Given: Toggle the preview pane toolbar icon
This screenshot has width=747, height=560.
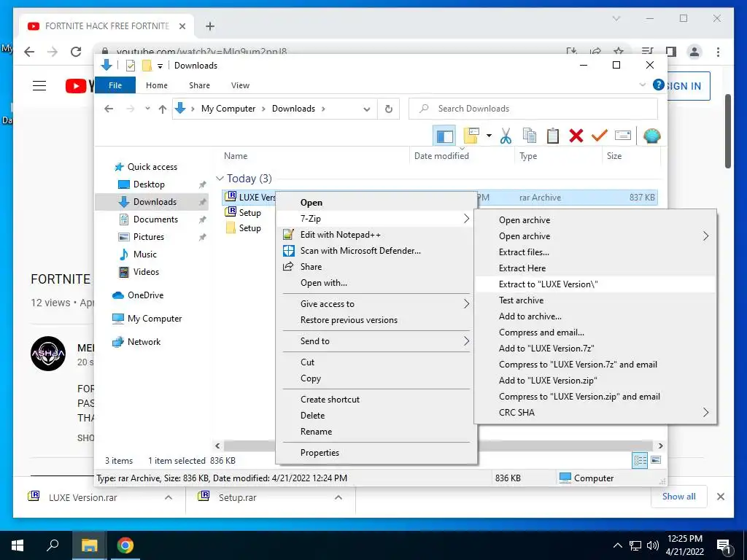Looking at the screenshot, I should [444, 136].
